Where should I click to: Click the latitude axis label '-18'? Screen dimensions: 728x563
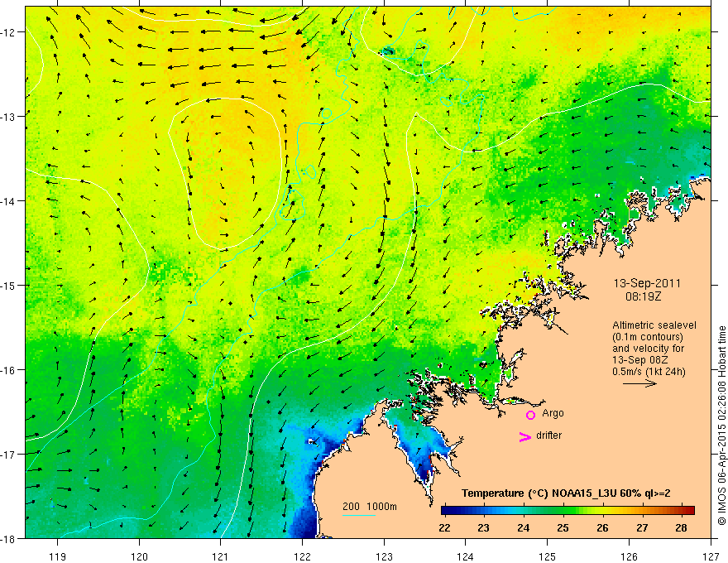8,538
